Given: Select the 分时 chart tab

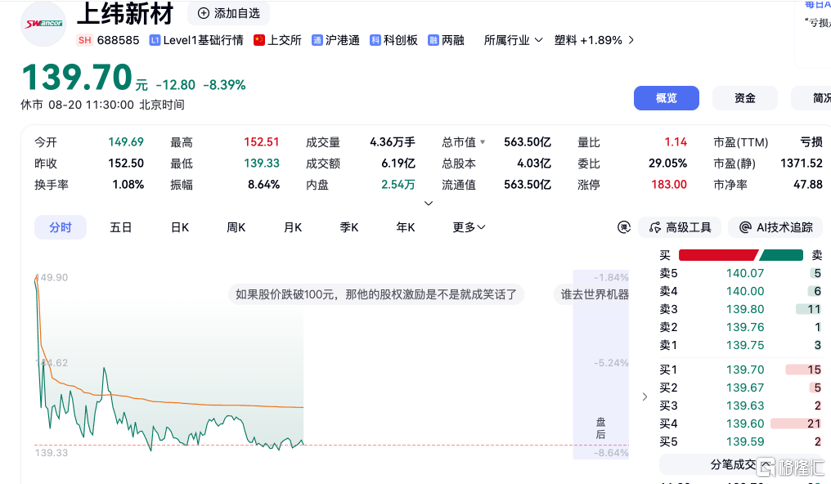Looking at the screenshot, I should click(60, 227).
